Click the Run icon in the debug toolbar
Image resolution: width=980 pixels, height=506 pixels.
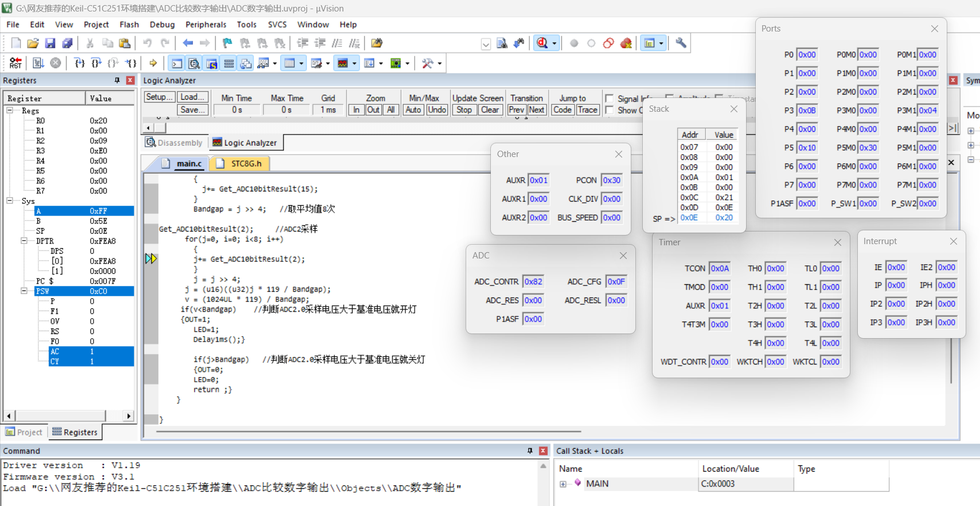(38, 63)
